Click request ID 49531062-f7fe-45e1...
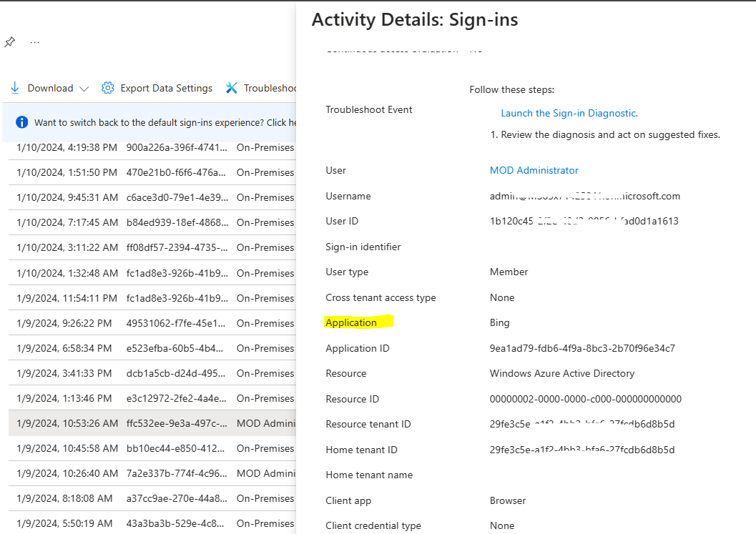Viewport: 756px width, 534px height. pyautogui.click(x=176, y=323)
